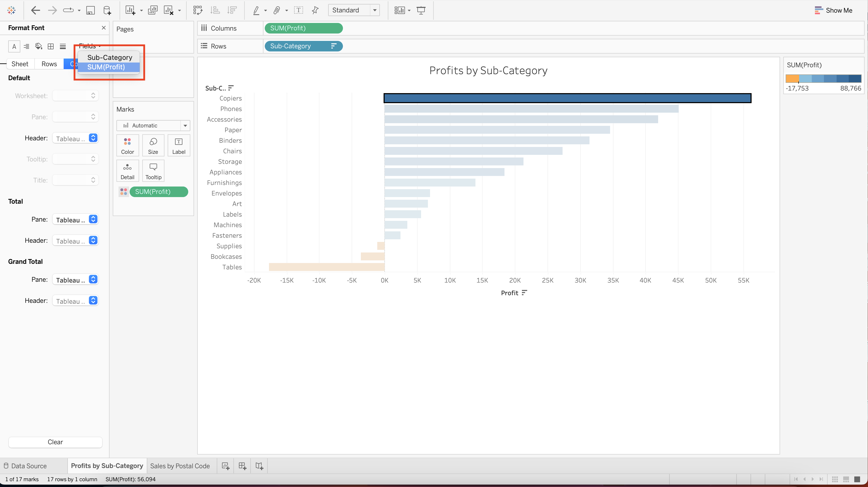Click the Save disk icon
The height and width of the screenshot is (487, 868).
90,11
